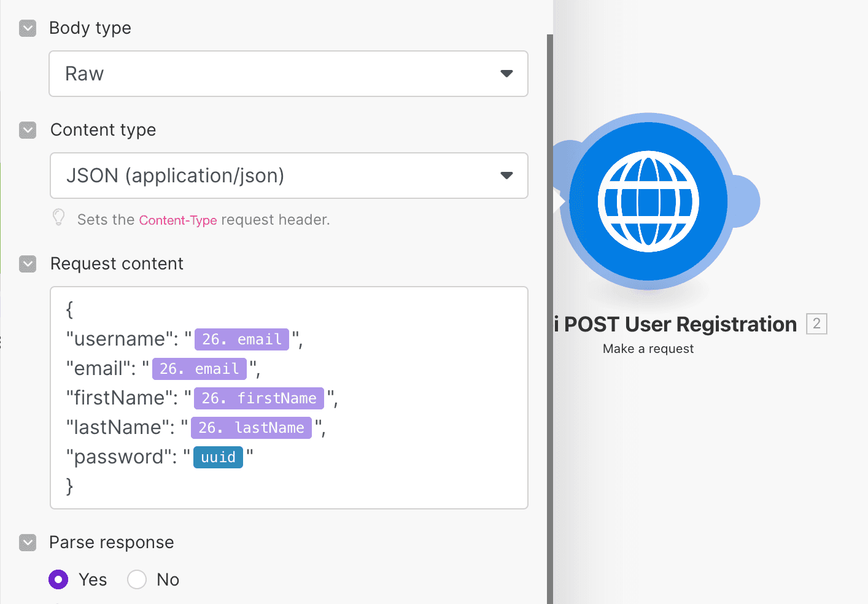Select Yes for Parse response
The image size is (868, 604).
[x=58, y=579]
